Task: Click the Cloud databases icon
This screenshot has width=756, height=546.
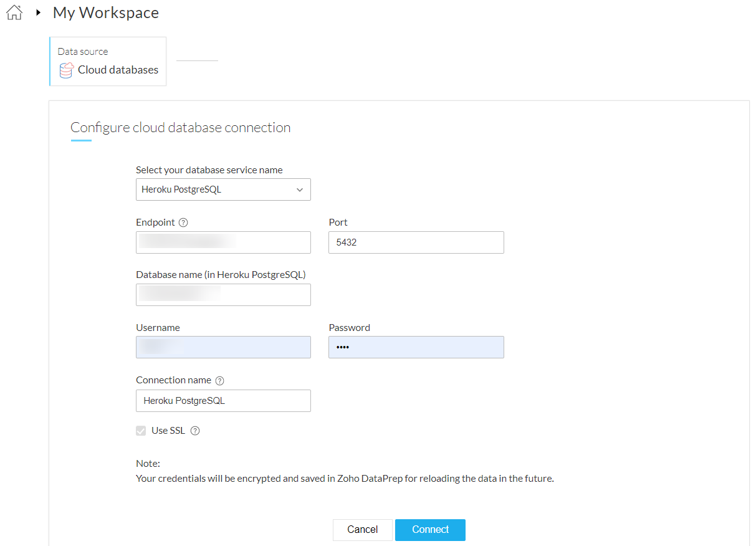Action: (66, 70)
